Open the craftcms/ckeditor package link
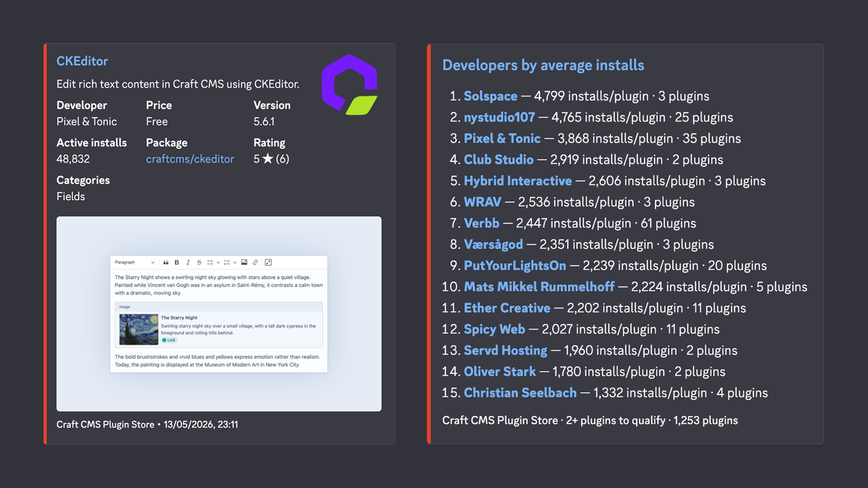868x488 pixels. 190,159
